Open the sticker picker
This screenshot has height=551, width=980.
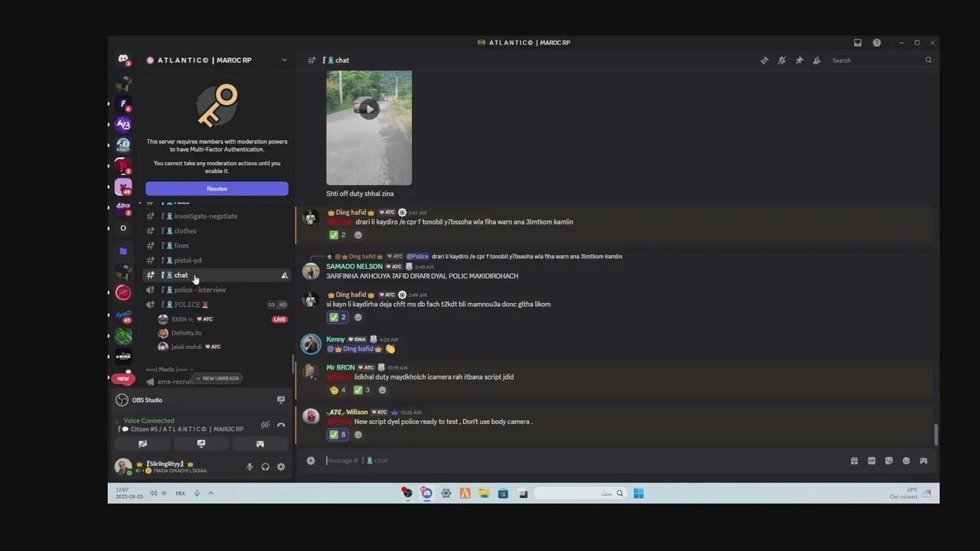coord(889,461)
